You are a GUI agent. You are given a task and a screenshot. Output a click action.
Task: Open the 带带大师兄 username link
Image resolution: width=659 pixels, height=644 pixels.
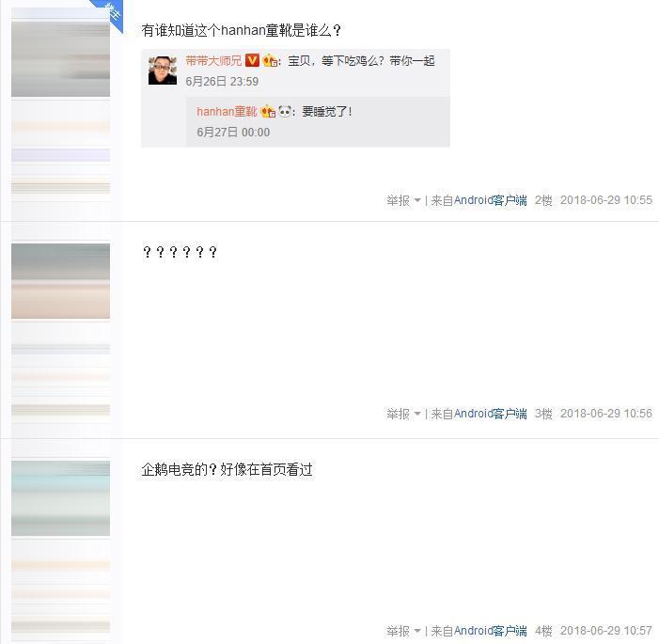point(213,61)
